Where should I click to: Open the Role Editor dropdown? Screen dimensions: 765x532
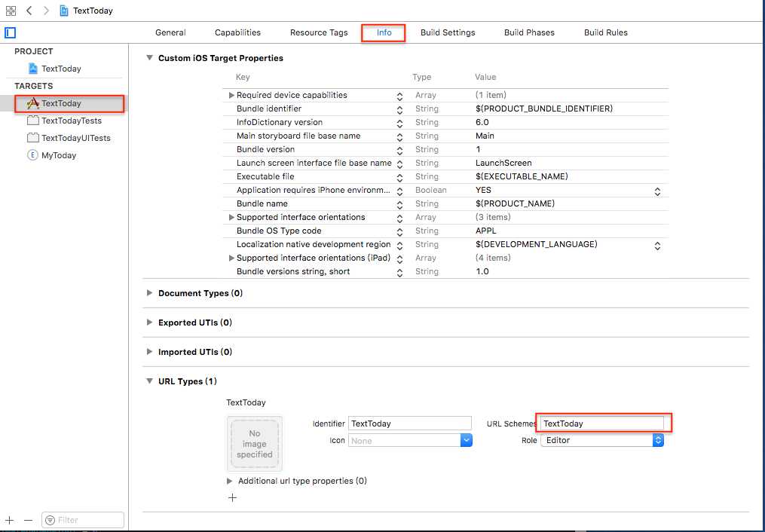(x=602, y=440)
